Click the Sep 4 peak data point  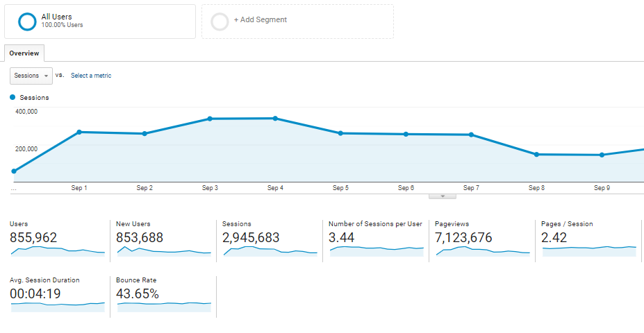[275, 119]
